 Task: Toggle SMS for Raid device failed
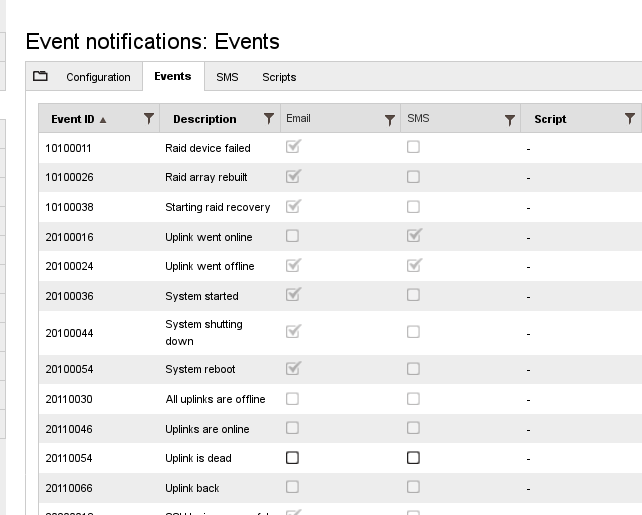pos(413,147)
